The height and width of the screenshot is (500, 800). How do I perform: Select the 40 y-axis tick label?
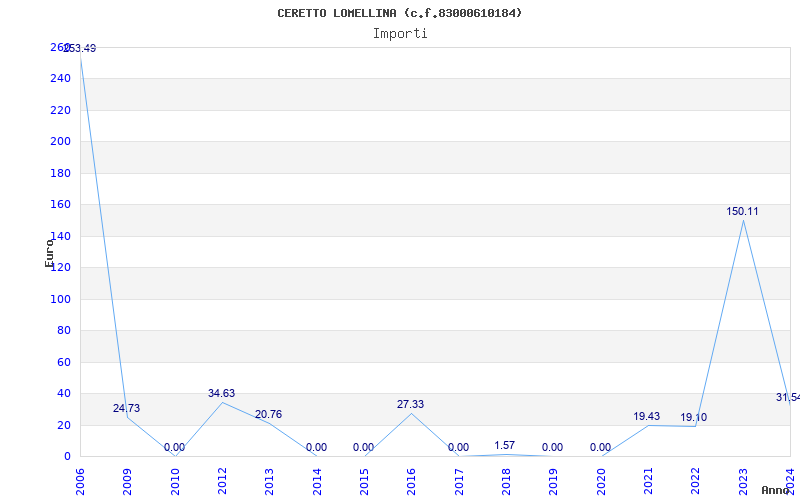point(63,393)
